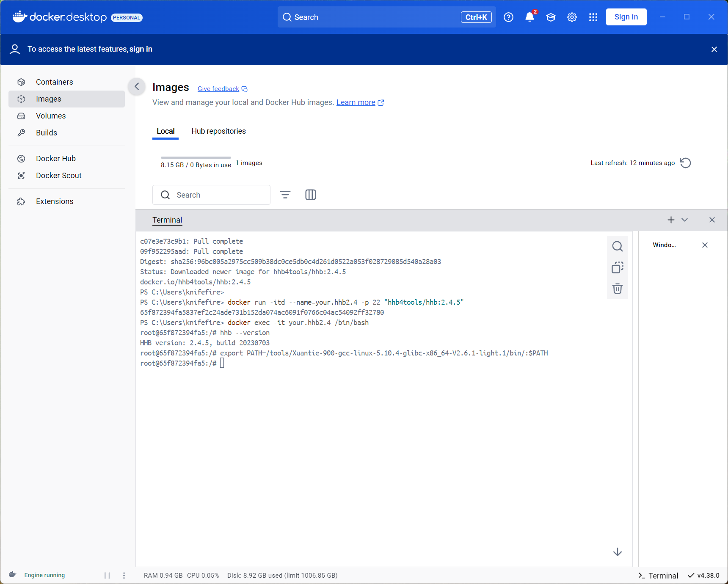The image size is (728, 584).
Task: Pause the Docker engine
Action: tap(107, 575)
